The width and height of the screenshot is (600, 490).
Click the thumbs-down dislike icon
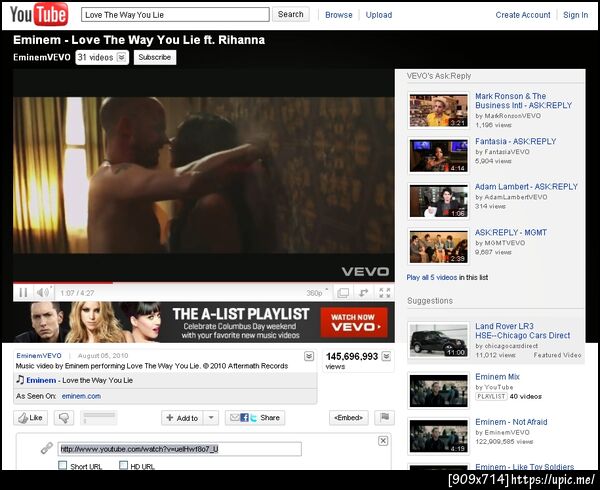click(64, 418)
